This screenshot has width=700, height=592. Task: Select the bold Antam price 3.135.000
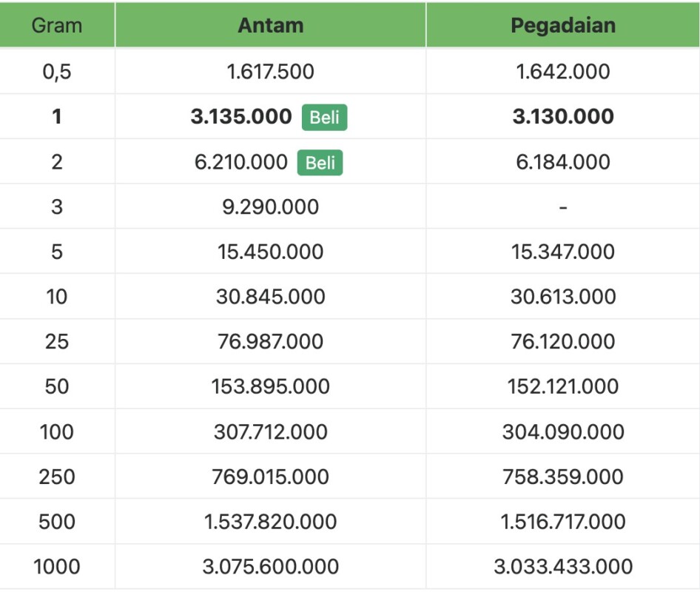(241, 117)
